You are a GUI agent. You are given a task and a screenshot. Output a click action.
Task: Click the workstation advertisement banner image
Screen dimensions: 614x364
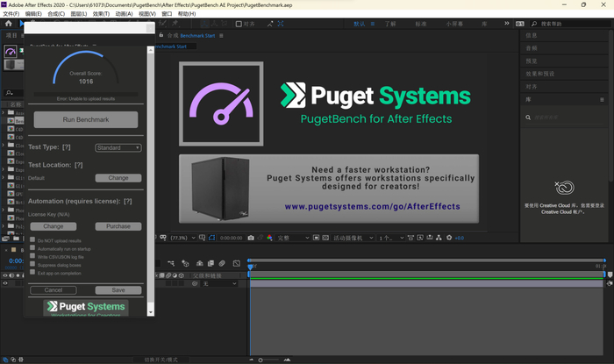(329, 187)
